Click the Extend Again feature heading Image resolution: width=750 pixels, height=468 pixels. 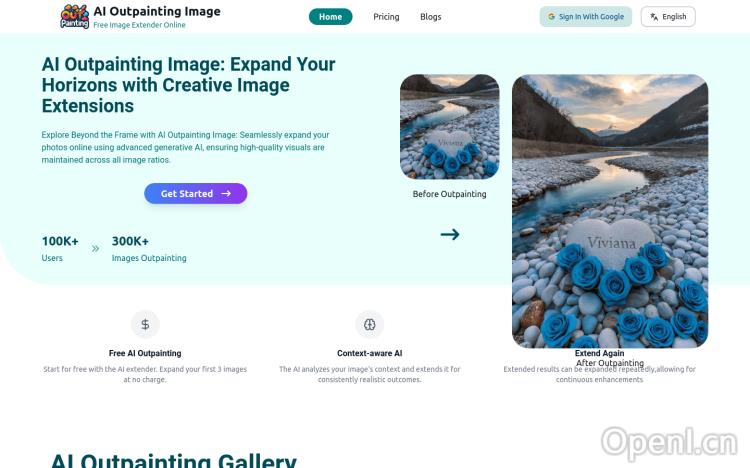[599, 353]
